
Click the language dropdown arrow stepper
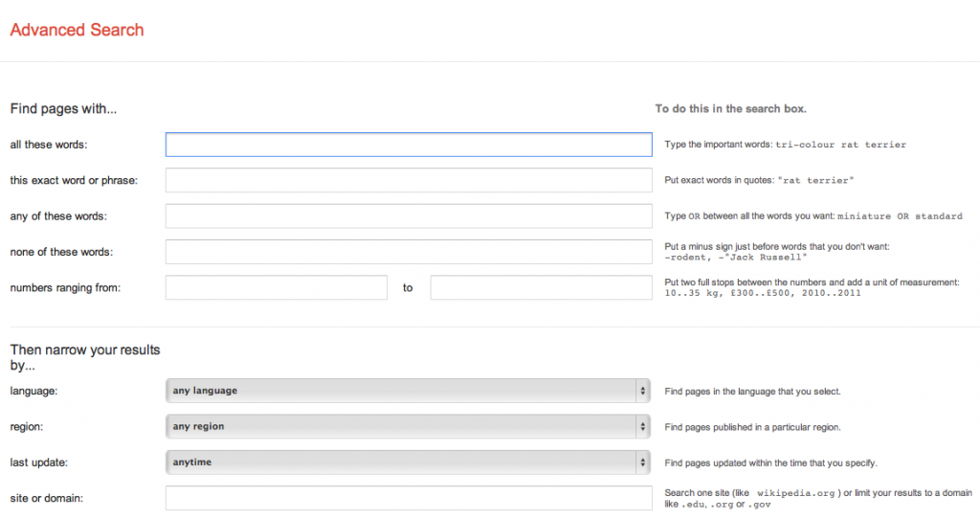[642, 391]
